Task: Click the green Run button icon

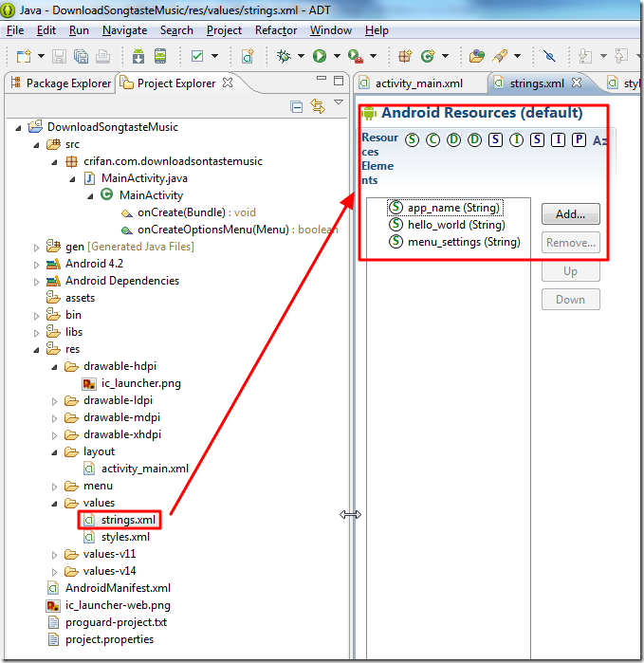Action: pyautogui.click(x=320, y=56)
